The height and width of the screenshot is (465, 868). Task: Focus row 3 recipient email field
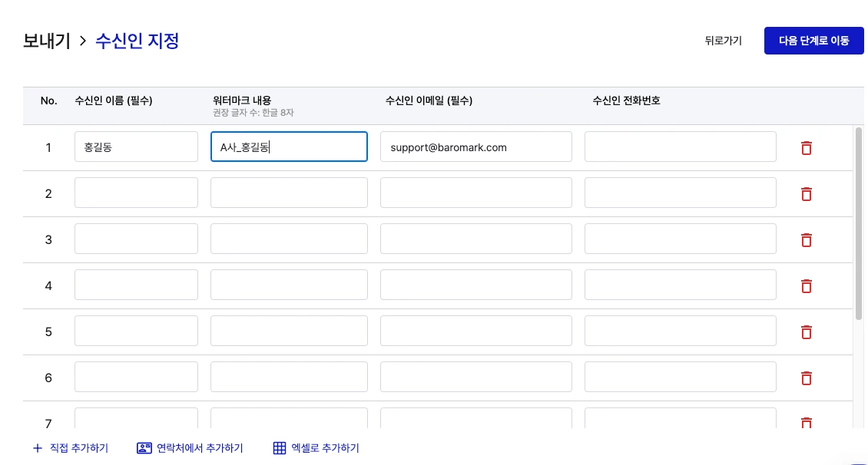click(x=476, y=239)
